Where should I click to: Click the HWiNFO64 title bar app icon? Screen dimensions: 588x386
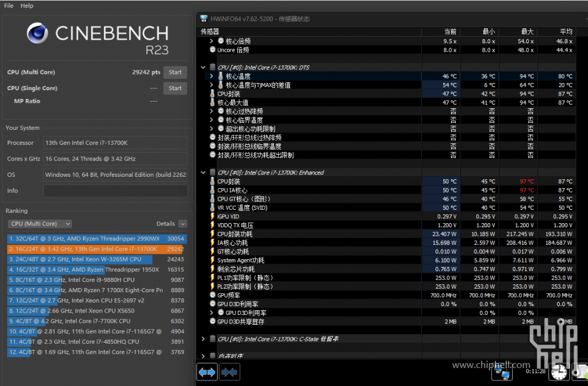coord(204,19)
